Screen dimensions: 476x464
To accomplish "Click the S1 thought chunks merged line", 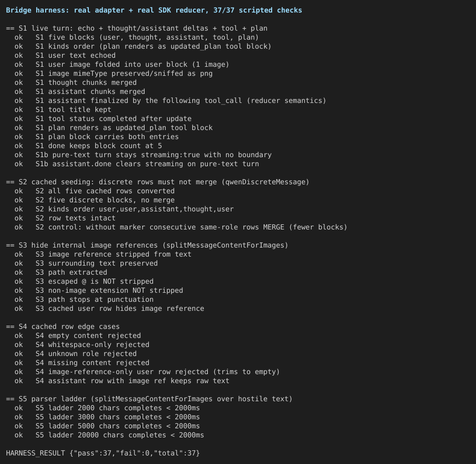I will coord(76,82).
